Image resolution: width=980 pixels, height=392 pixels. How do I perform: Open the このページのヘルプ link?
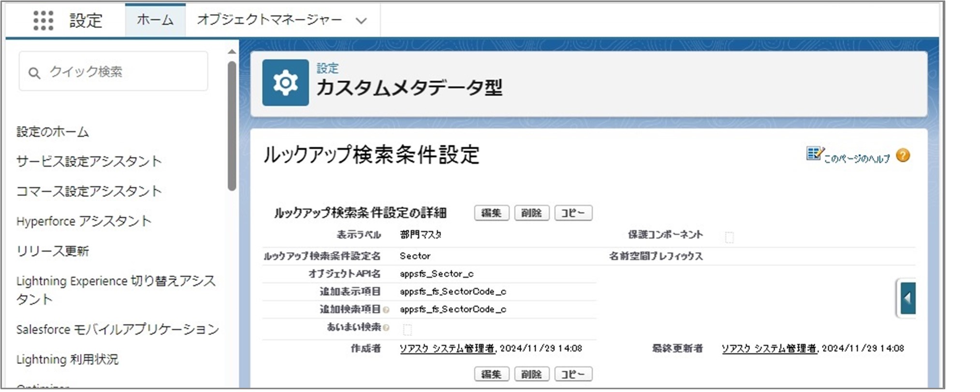click(856, 159)
